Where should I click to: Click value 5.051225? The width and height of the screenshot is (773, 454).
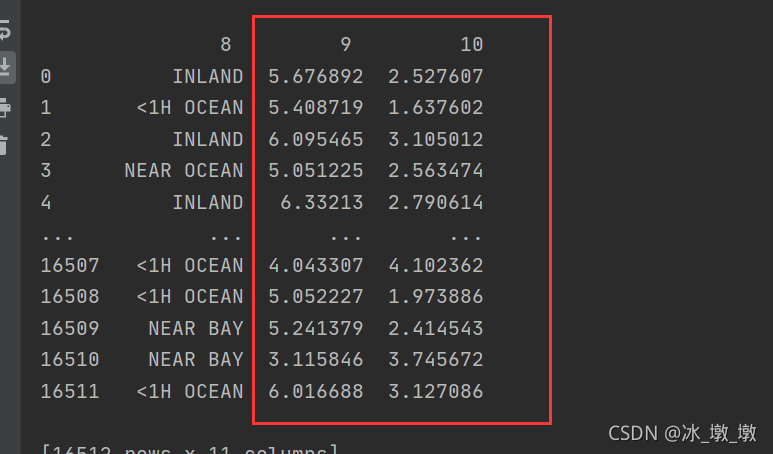[x=316, y=171]
